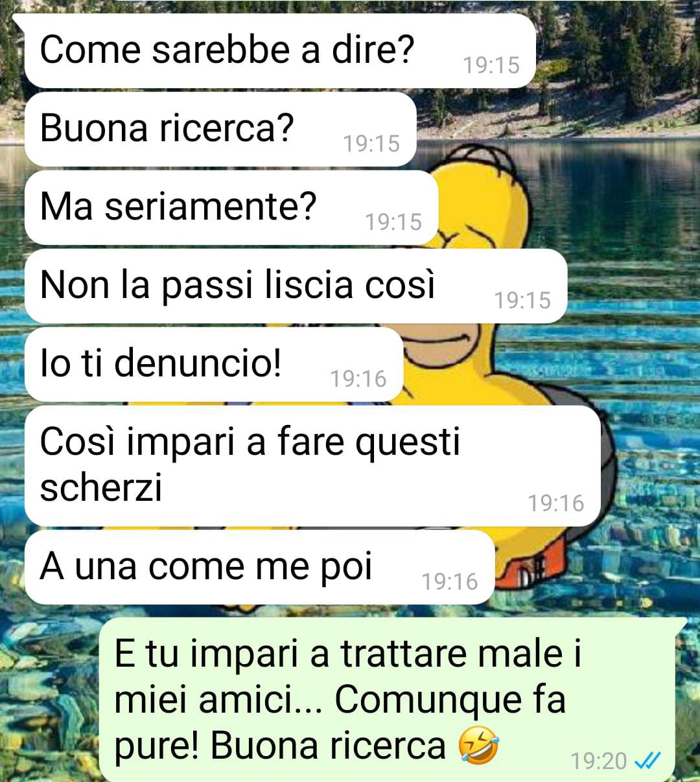Tap the 19:20 timestamp on sent message
700x782 pixels.
(599, 761)
